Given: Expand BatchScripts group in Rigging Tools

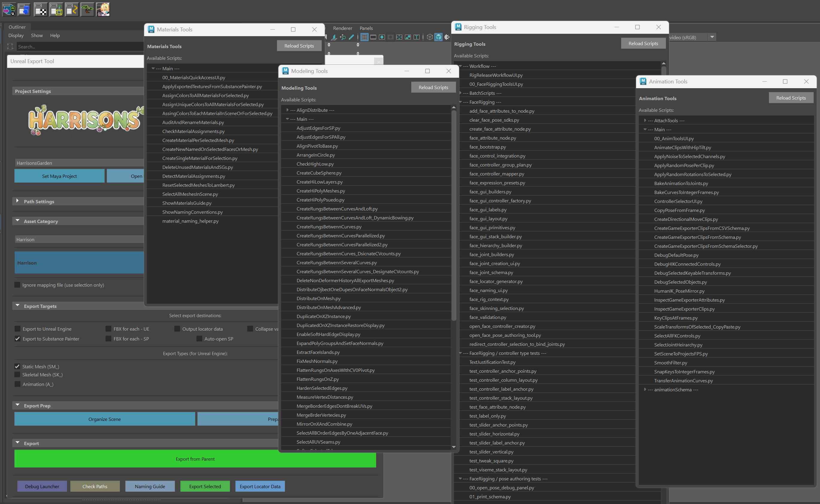Looking at the screenshot, I should click(x=461, y=93).
